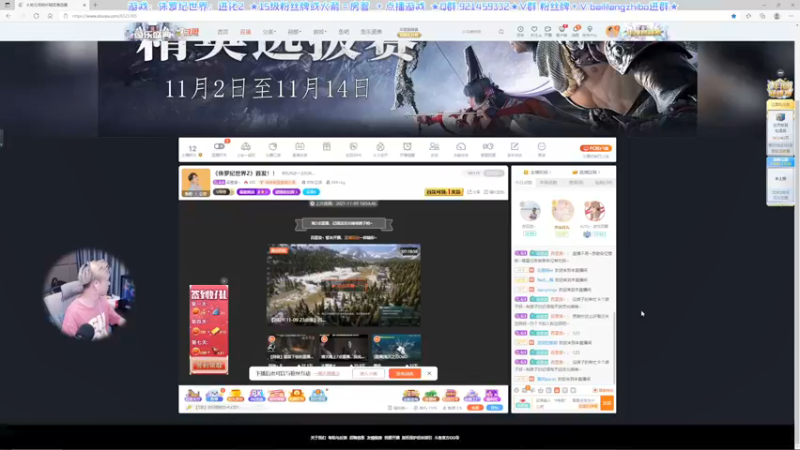Expand the 游戏 navigation dropdown
This screenshot has width=800, height=450.
[319, 32]
